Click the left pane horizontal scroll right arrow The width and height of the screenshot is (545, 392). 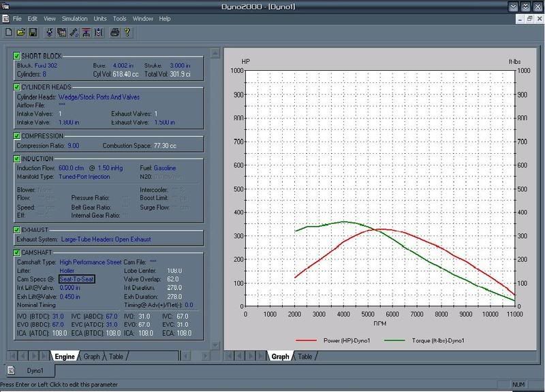(x=206, y=356)
